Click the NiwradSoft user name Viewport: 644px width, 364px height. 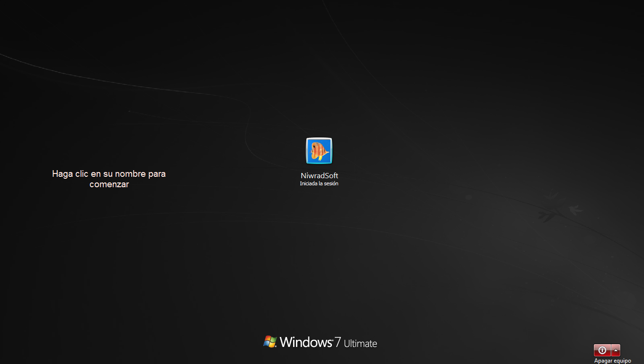click(319, 175)
